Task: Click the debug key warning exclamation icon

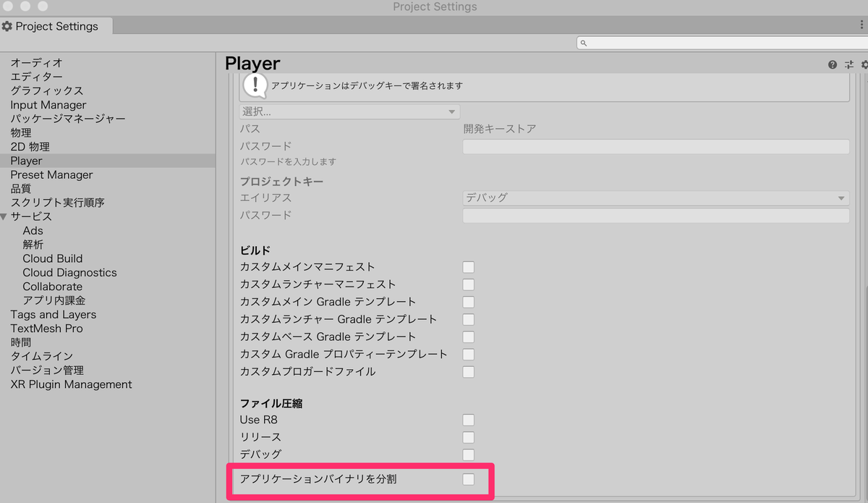Action: (x=255, y=85)
